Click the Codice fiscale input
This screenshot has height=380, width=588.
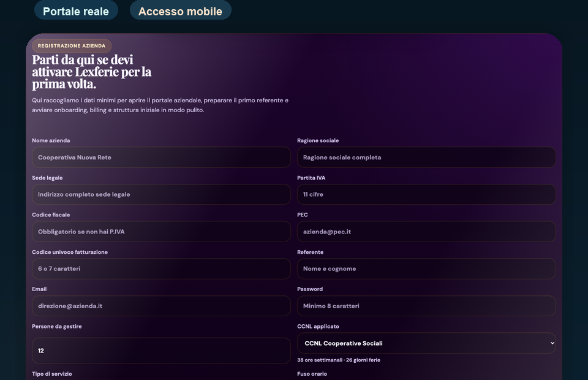click(x=161, y=232)
